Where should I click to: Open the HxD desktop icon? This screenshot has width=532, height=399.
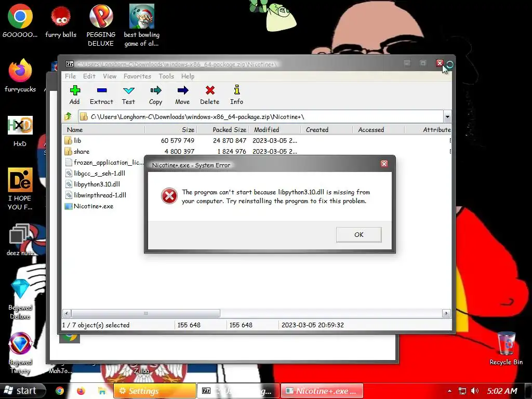click(20, 131)
